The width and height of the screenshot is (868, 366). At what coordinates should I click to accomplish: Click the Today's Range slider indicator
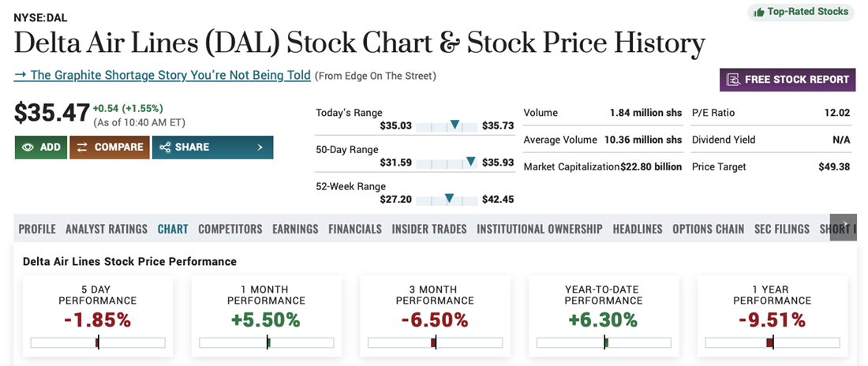click(455, 125)
